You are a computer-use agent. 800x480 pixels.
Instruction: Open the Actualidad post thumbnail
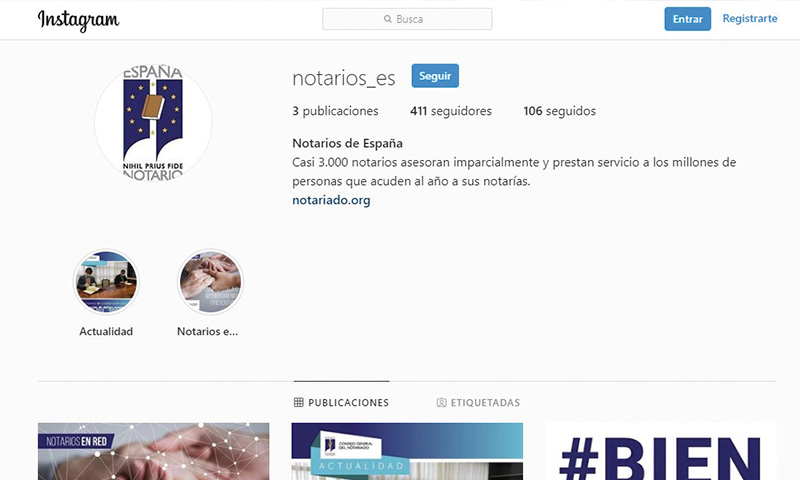[407, 451]
